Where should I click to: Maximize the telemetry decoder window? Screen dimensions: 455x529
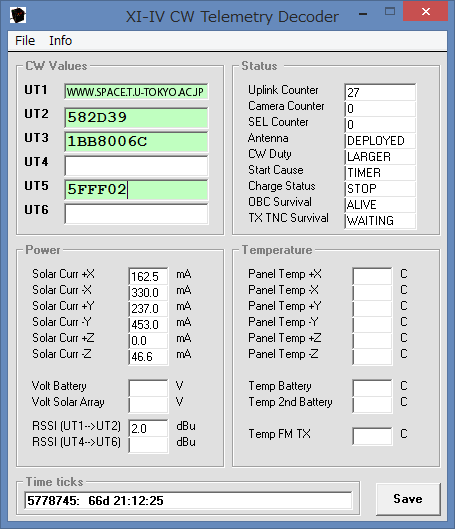[x=390, y=12]
